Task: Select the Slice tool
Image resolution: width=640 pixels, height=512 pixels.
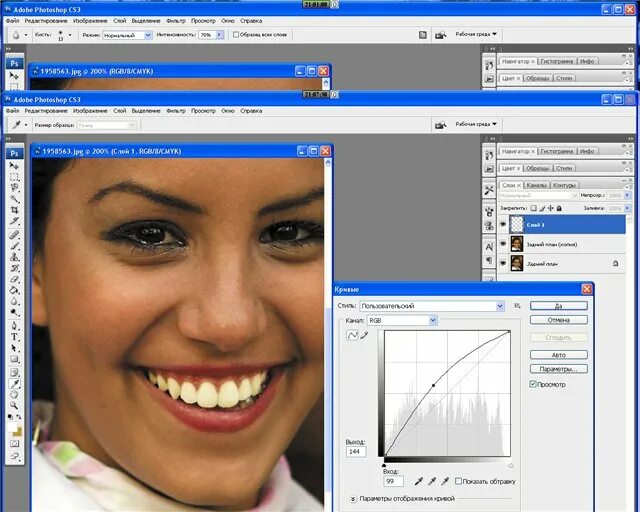Action: [x=14, y=221]
